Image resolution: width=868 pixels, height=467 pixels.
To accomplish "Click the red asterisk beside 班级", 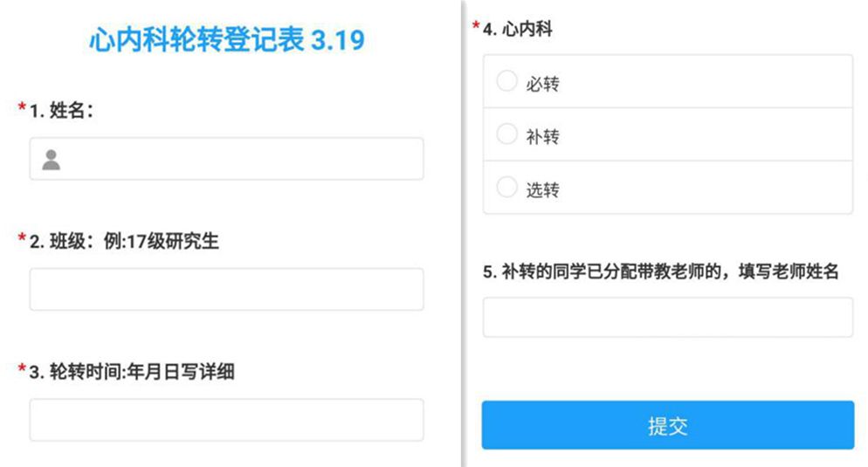I will tap(22, 238).
